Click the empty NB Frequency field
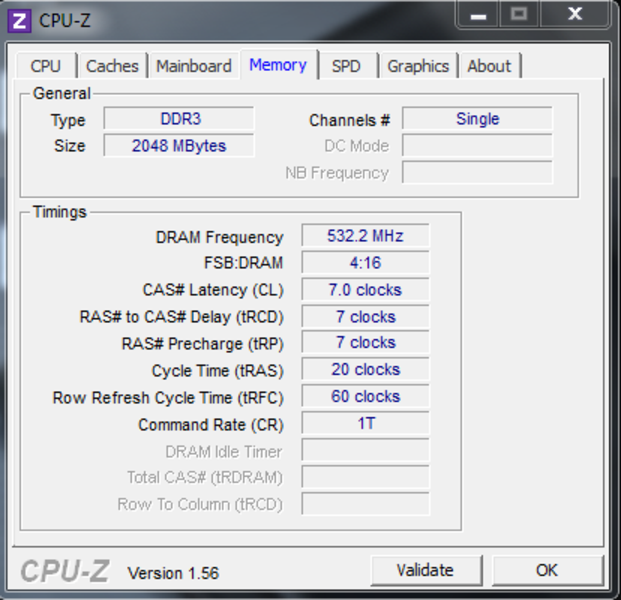The height and width of the screenshot is (600, 621). (x=477, y=172)
